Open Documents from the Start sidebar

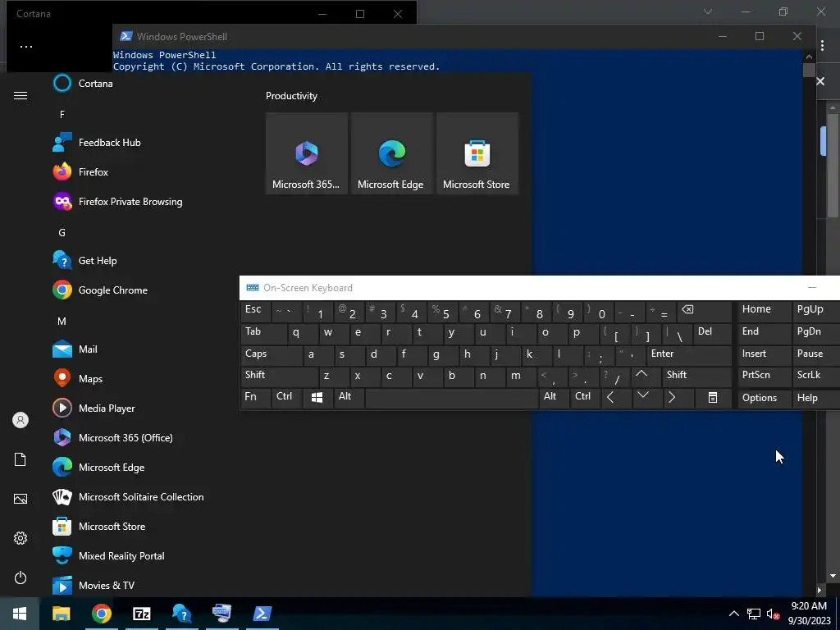point(21,459)
